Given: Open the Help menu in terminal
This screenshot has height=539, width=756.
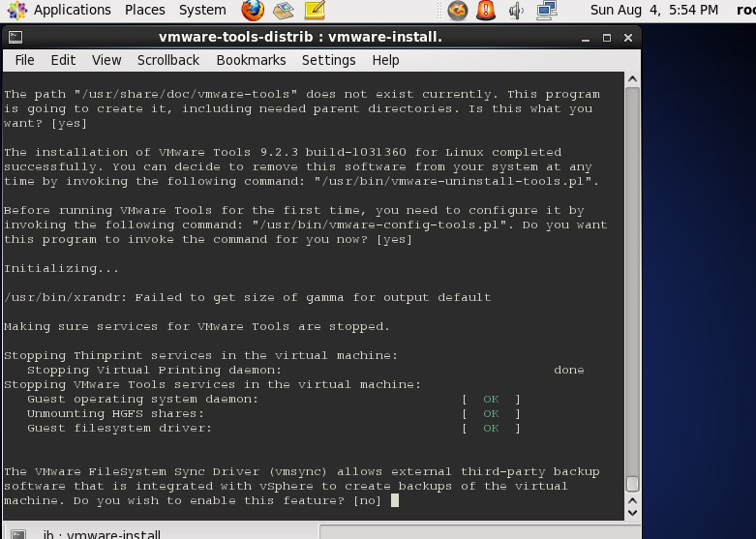Looking at the screenshot, I should coord(385,60).
